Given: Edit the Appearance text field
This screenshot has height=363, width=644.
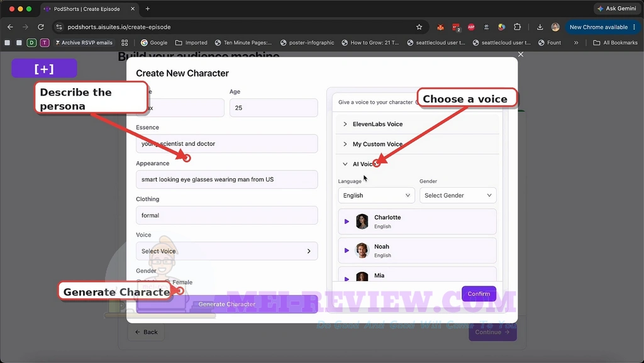Looking at the screenshot, I should (x=226, y=179).
